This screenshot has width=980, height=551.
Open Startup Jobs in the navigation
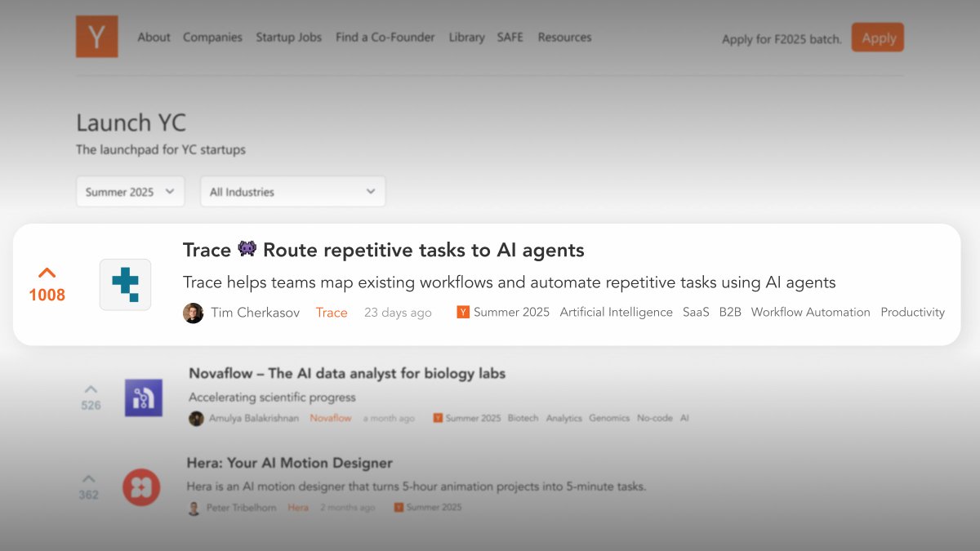[x=289, y=38]
